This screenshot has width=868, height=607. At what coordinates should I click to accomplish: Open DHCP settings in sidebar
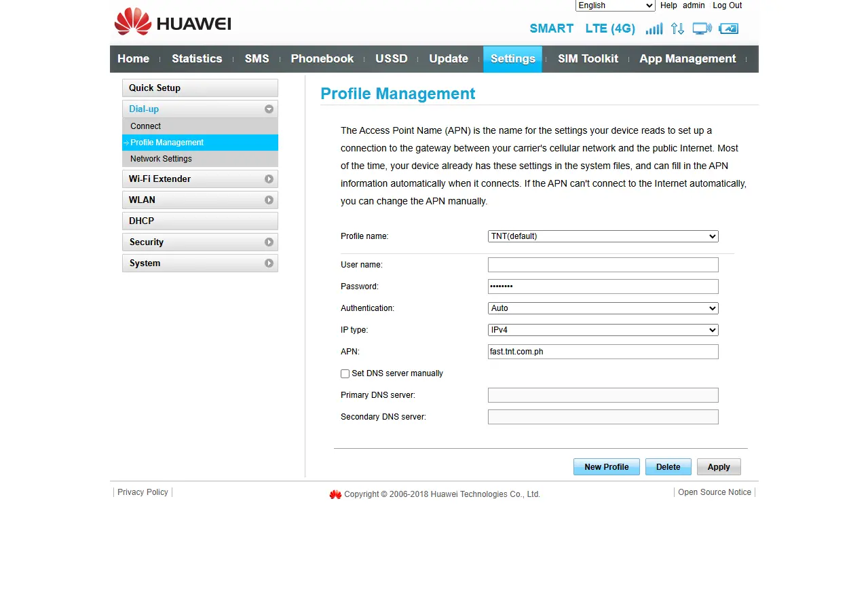pyautogui.click(x=200, y=221)
